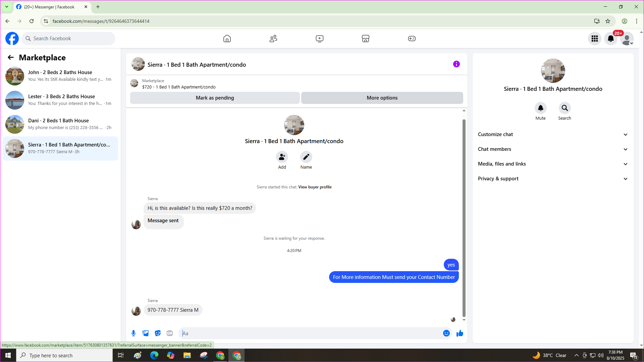The height and width of the screenshot is (362, 644).
Task: Open the Marketplace icon in top navigation
Action: (366, 39)
